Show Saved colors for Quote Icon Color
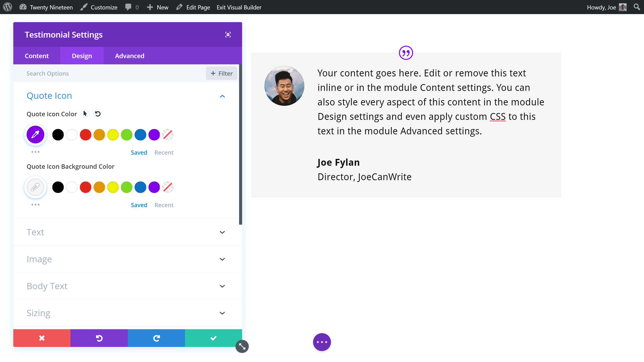644x362 pixels. [x=139, y=152]
